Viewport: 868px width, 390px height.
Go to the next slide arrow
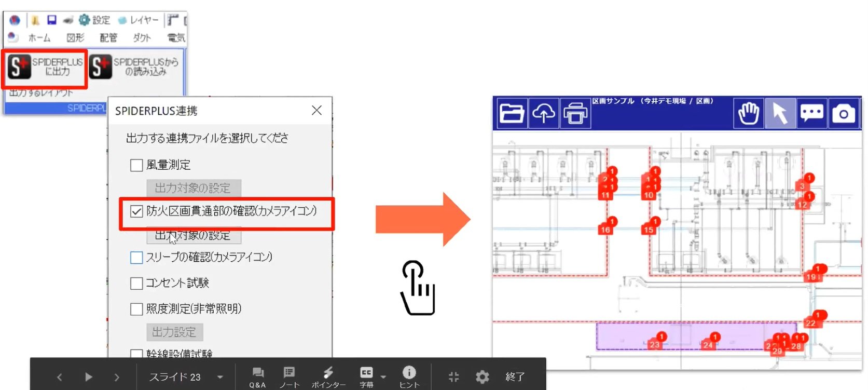117,377
